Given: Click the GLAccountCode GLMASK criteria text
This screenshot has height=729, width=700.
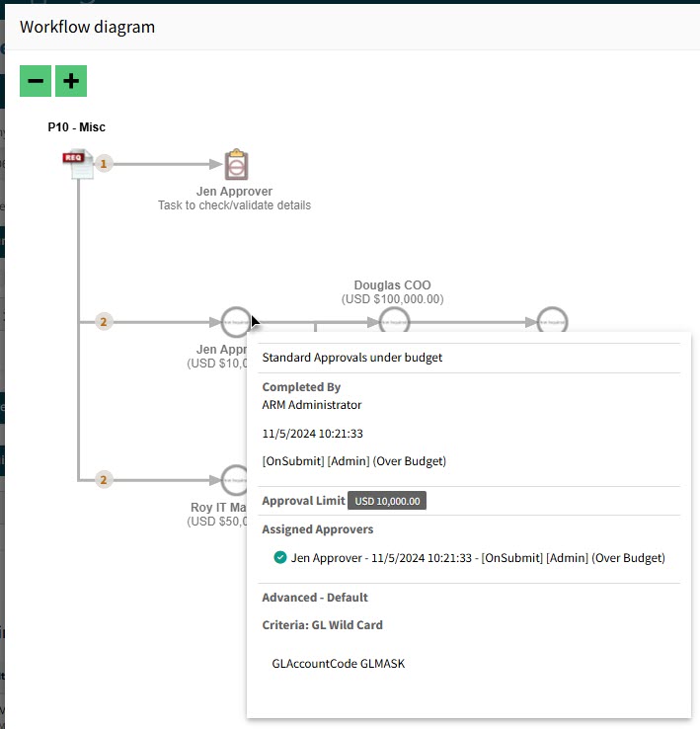Looking at the screenshot, I should [338, 664].
